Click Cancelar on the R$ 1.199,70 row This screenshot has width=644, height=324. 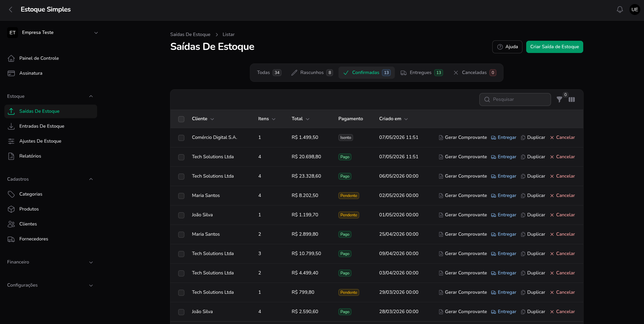[x=562, y=215]
